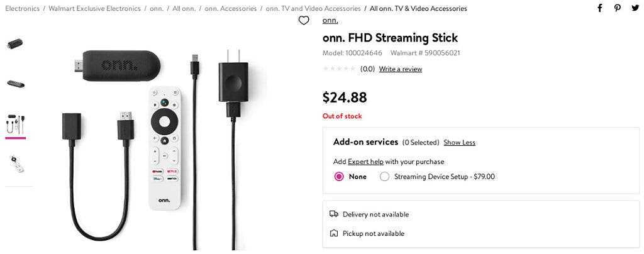Open onn. Accessories breadcrumb link
Viewport: 644px width, 254px height.
pos(230,8)
